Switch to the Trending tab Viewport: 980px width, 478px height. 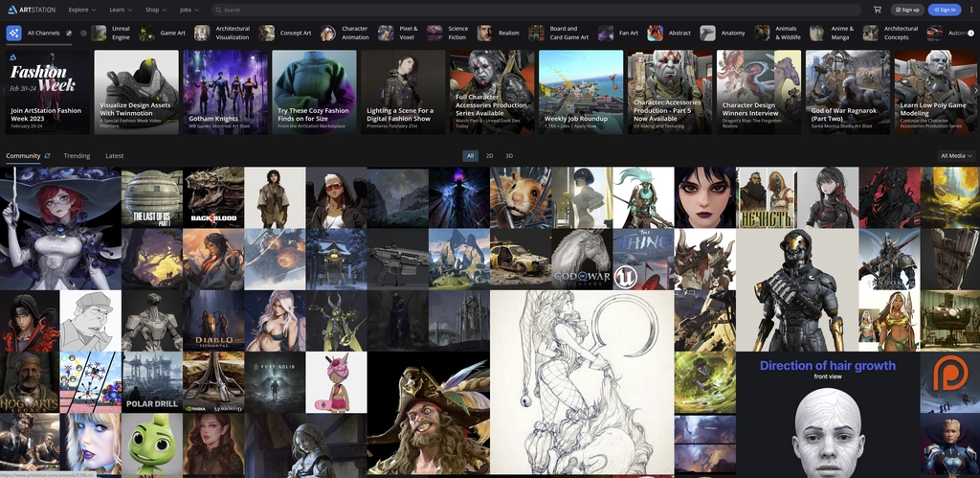pos(77,156)
